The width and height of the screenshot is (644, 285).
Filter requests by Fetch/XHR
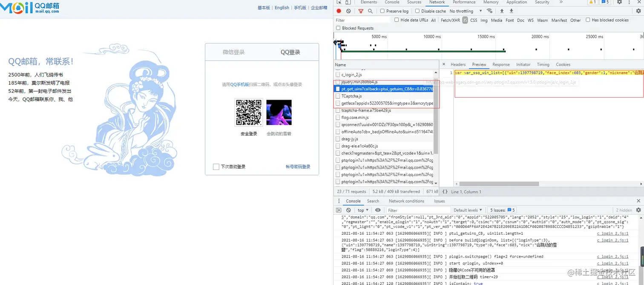coord(450,20)
